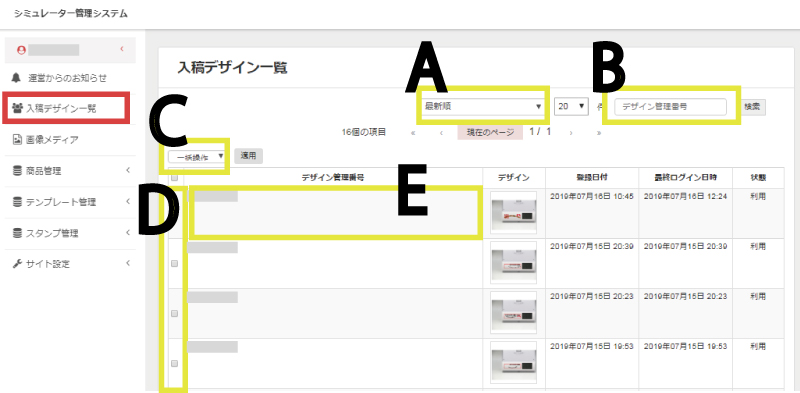Expand the 商品管理 sidebar menu
Image resolution: width=800 pixels, height=393 pixels.
tap(70, 171)
